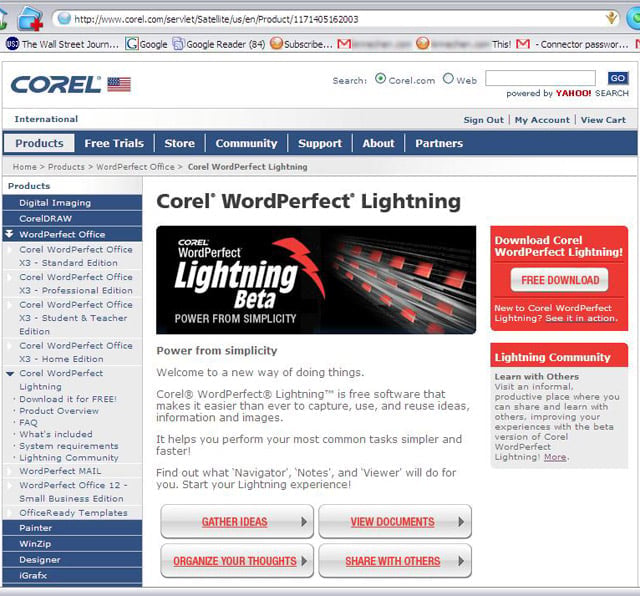This screenshot has width=640, height=596.
Task: Click the globe icon in the address bar
Action: tap(64, 19)
